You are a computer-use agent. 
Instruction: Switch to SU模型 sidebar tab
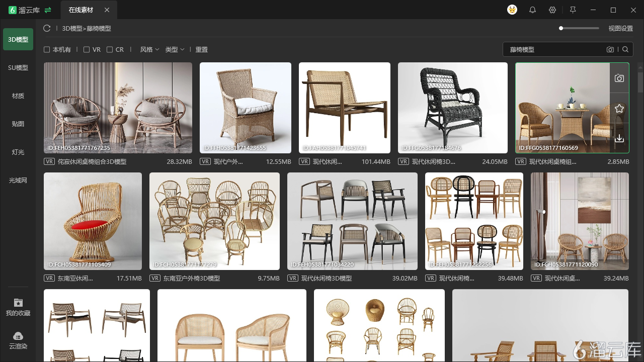coord(18,67)
